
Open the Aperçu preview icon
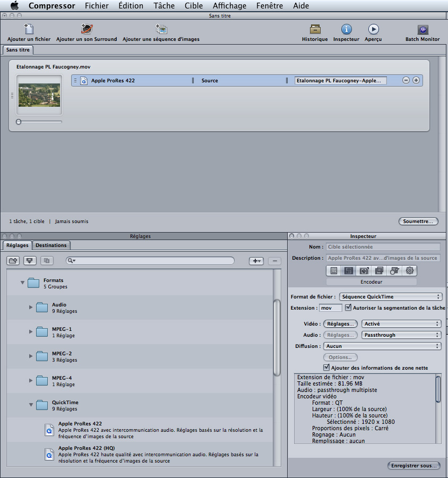point(373,30)
